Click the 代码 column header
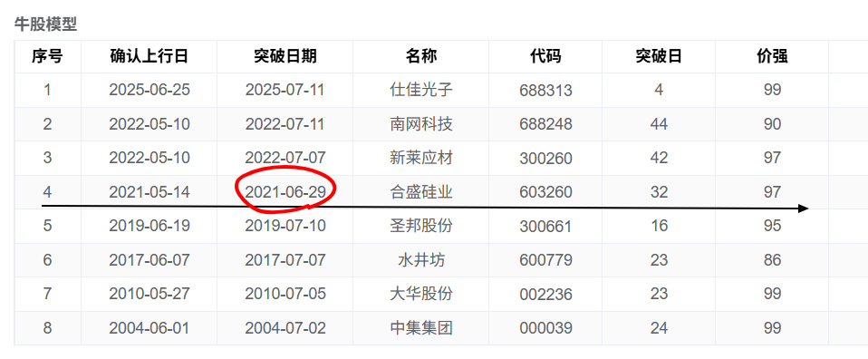Viewport: 868px width, 359px height. click(545, 56)
